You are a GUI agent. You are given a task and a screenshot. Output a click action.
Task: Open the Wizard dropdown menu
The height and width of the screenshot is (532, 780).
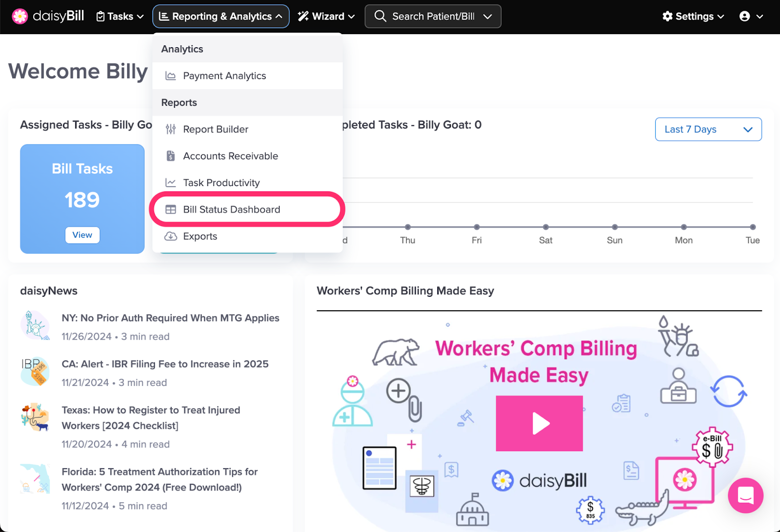coord(326,17)
